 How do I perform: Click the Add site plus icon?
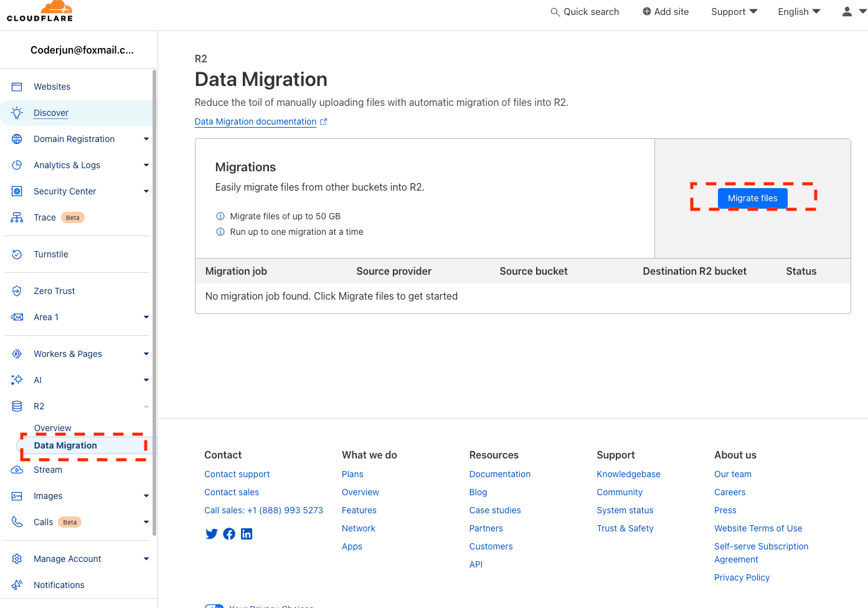pos(647,11)
